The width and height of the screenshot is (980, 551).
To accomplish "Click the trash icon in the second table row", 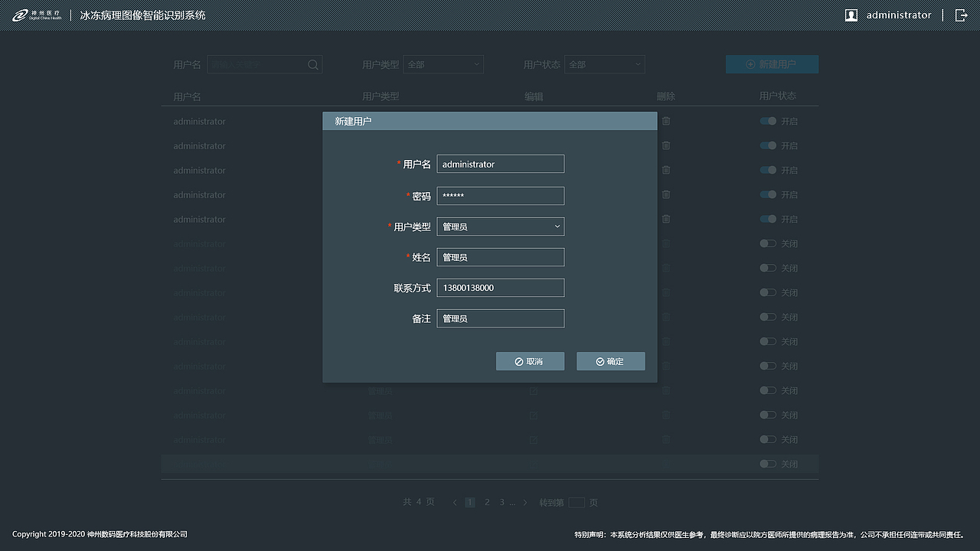I will (x=666, y=145).
